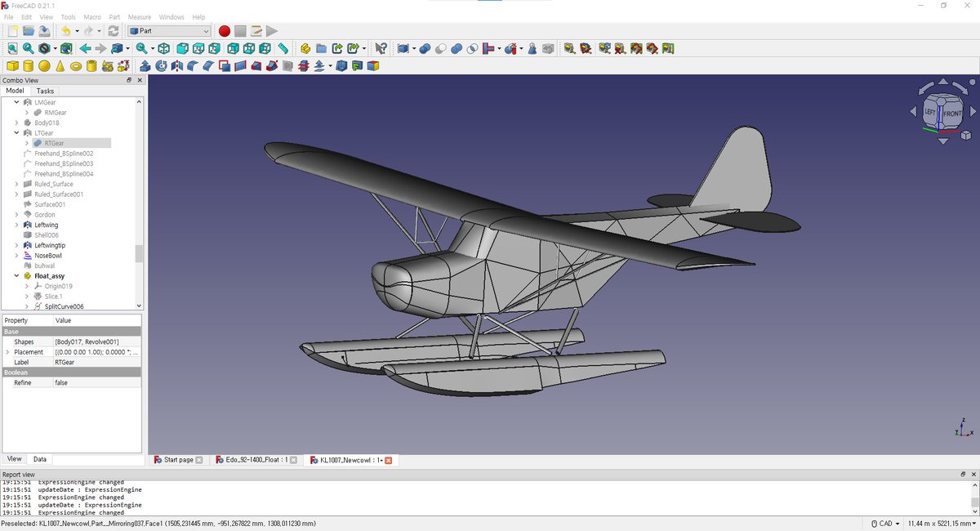Switch to Top view cube icon
Viewport: 980px width, 531px height.
point(199,49)
